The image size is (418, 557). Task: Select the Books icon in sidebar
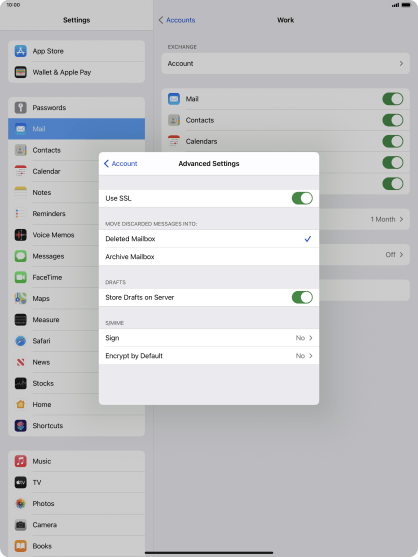pyautogui.click(x=21, y=546)
